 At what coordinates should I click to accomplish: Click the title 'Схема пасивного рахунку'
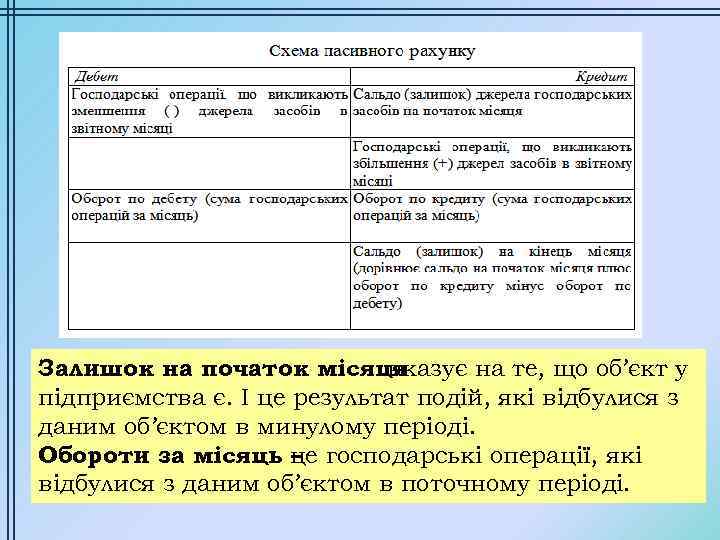point(371,51)
